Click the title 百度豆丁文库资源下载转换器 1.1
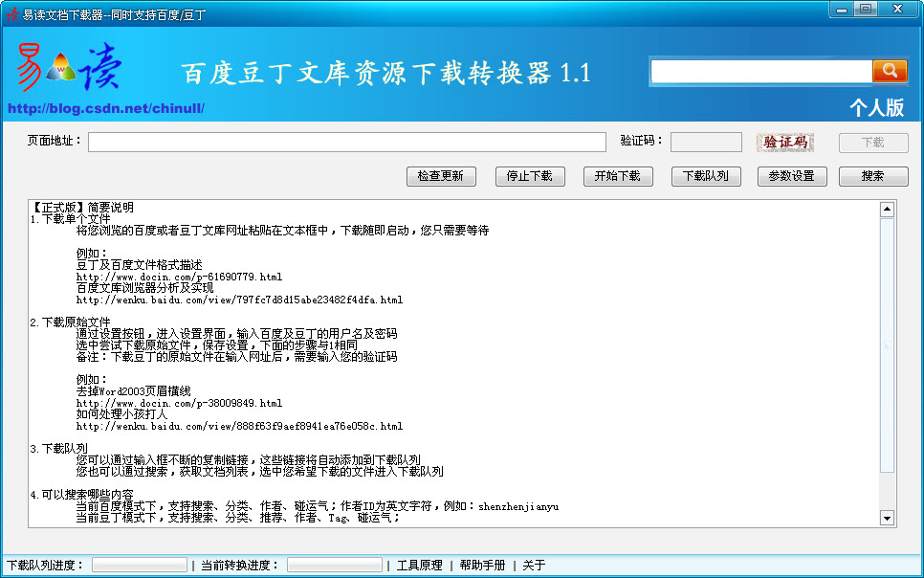 click(x=386, y=73)
